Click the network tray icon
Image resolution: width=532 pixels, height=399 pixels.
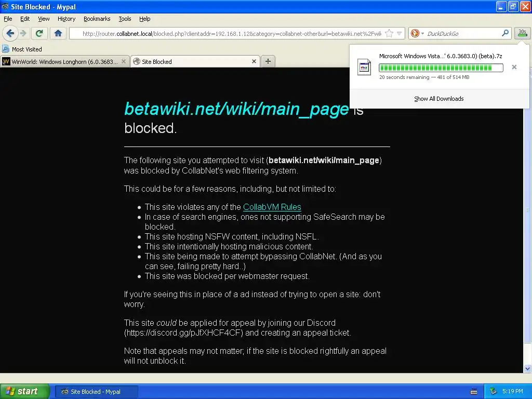[494, 391]
